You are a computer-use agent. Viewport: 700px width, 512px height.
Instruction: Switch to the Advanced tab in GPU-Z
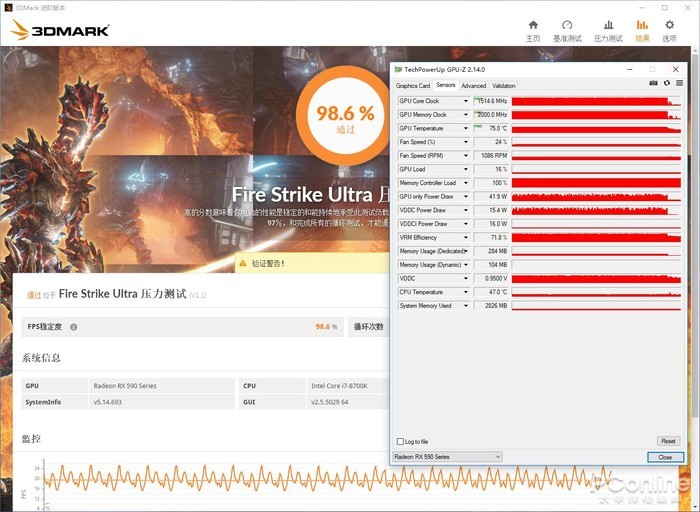473,86
